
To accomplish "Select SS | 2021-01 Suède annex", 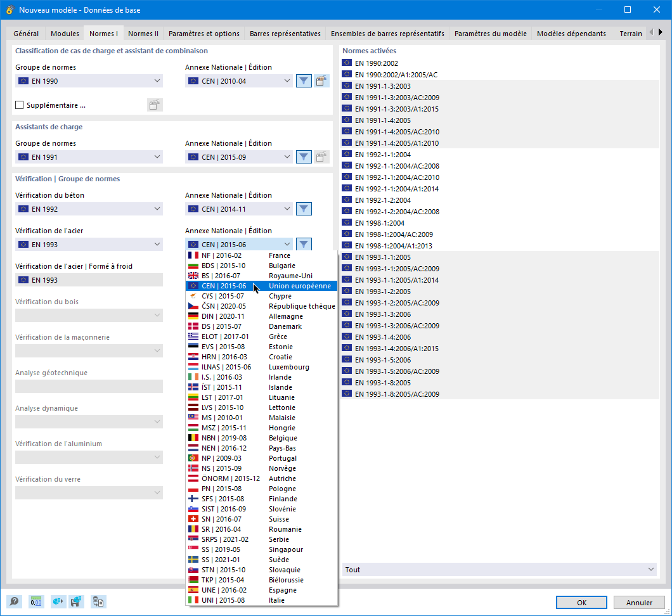I will [x=261, y=560].
